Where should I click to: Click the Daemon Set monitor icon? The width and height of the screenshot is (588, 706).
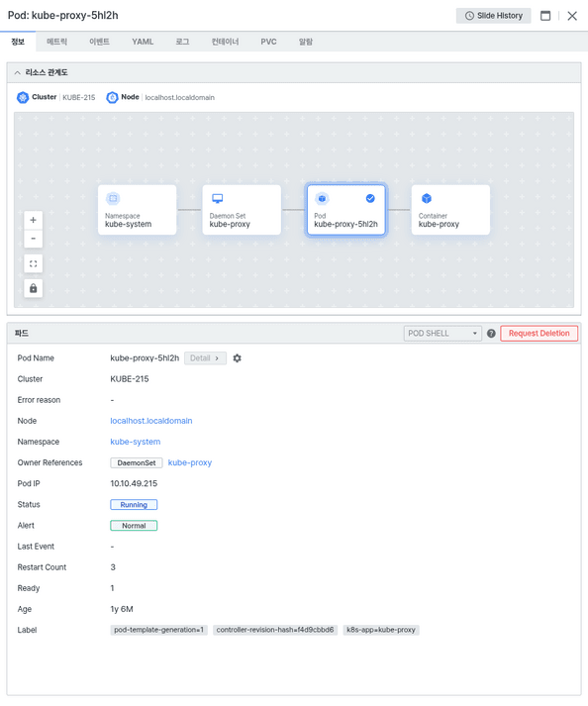218,198
